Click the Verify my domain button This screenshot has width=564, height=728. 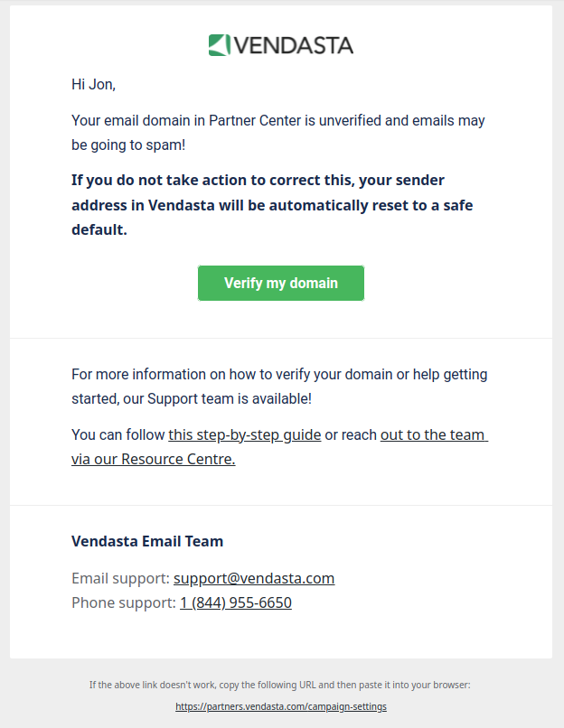pos(281,284)
